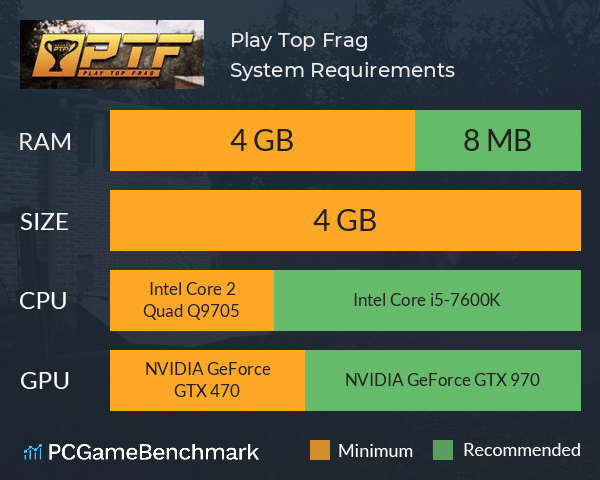Click the Play Top Frag game thumbnail
This screenshot has height=480, width=600.
tap(112, 54)
